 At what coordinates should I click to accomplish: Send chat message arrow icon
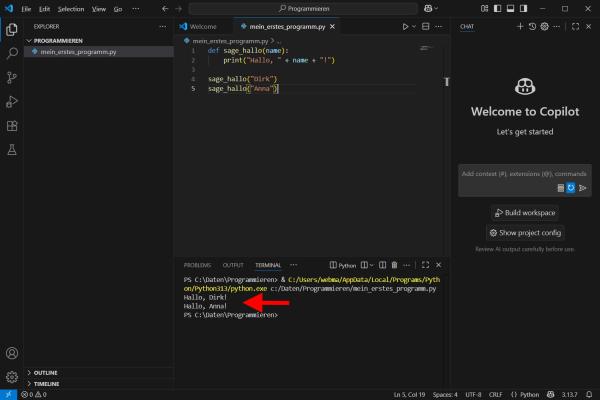pos(583,188)
